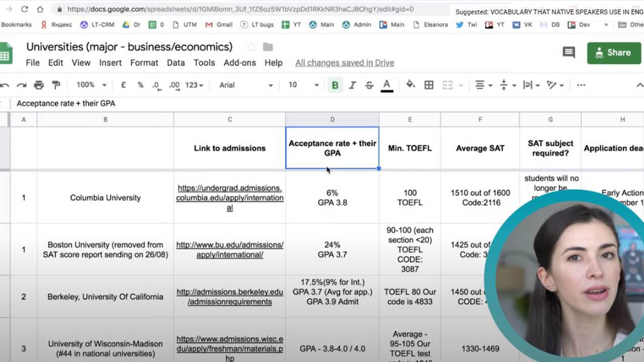
Task: Open the Edit menu
Action: click(x=55, y=63)
